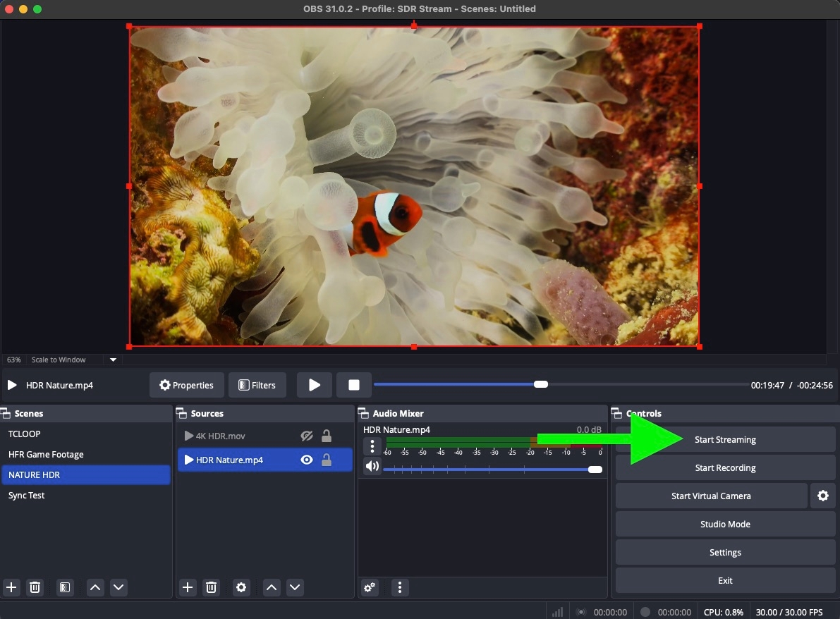The width and height of the screenshot is (840, 619).
Task: Open preview scale dropdown arrow
Action: click(113, 360)
